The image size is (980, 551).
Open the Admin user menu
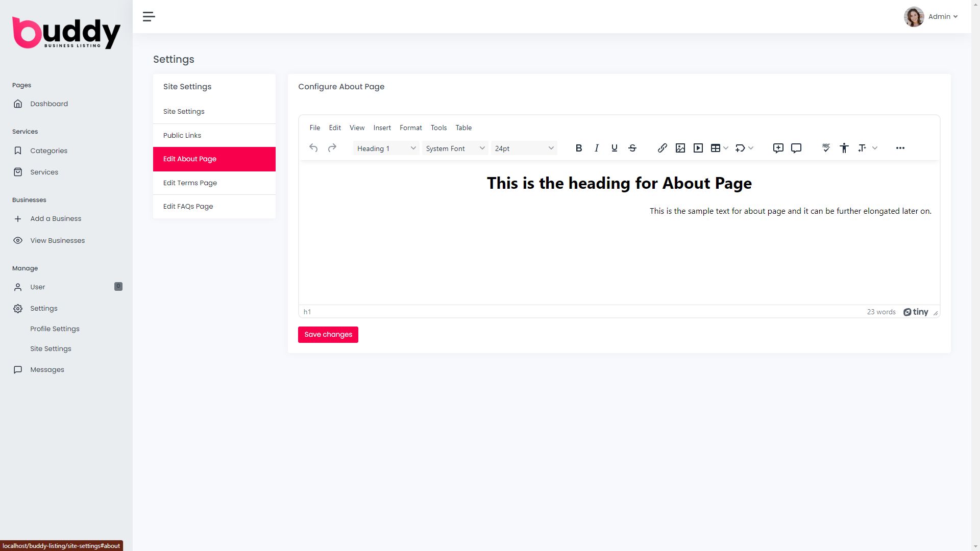(942, 17)
